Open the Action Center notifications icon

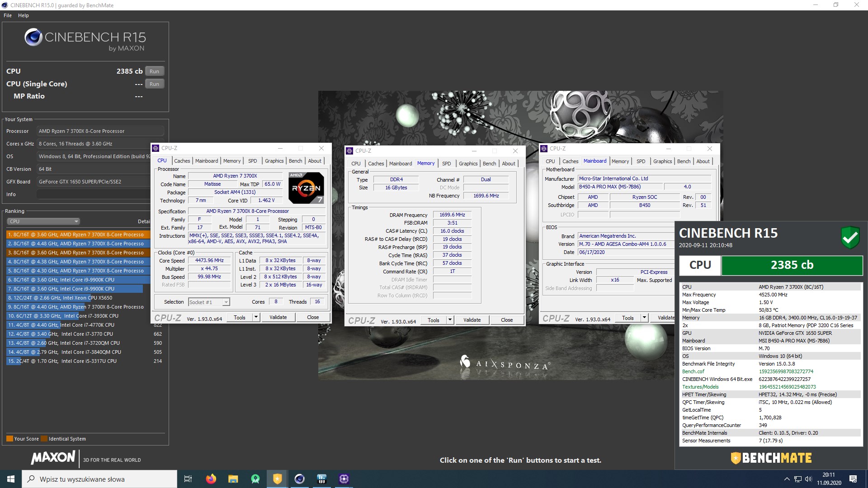coord(853,479)
